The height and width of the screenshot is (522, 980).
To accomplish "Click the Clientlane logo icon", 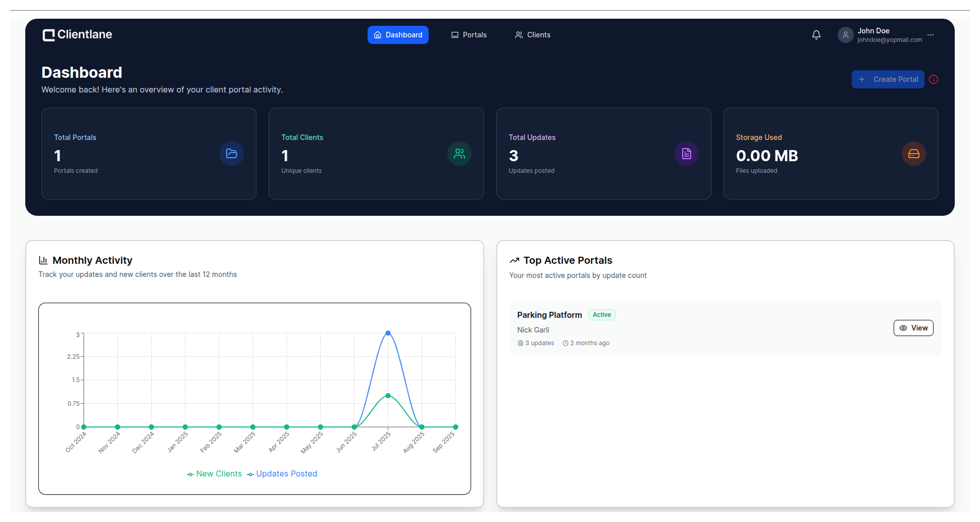I will (x=48, y=34).
